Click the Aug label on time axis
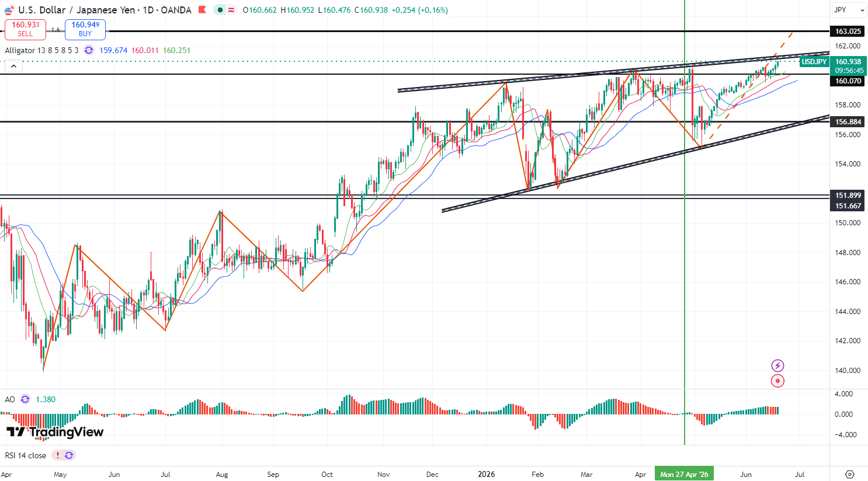868x481 pixels. (222, 474)
